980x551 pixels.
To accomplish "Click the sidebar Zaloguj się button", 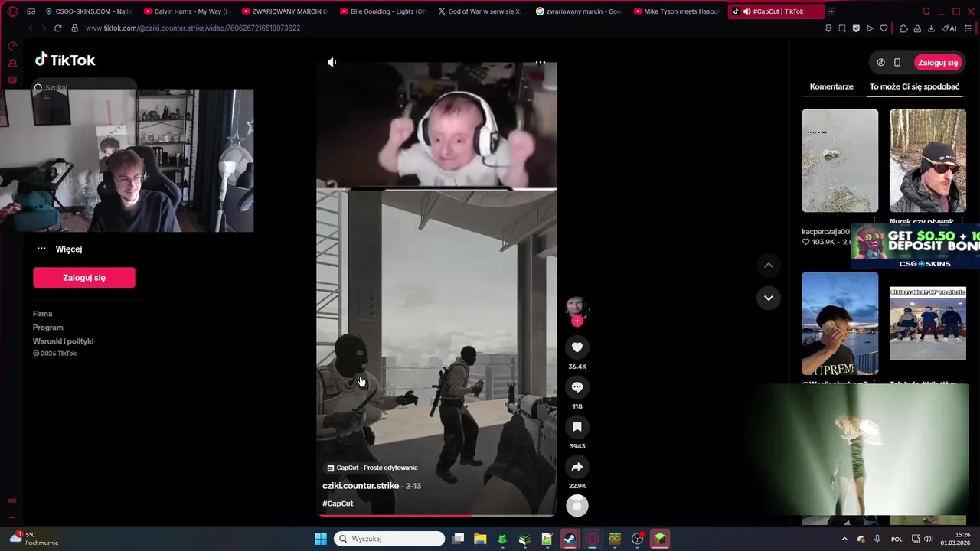I will (x=84, y=278).
